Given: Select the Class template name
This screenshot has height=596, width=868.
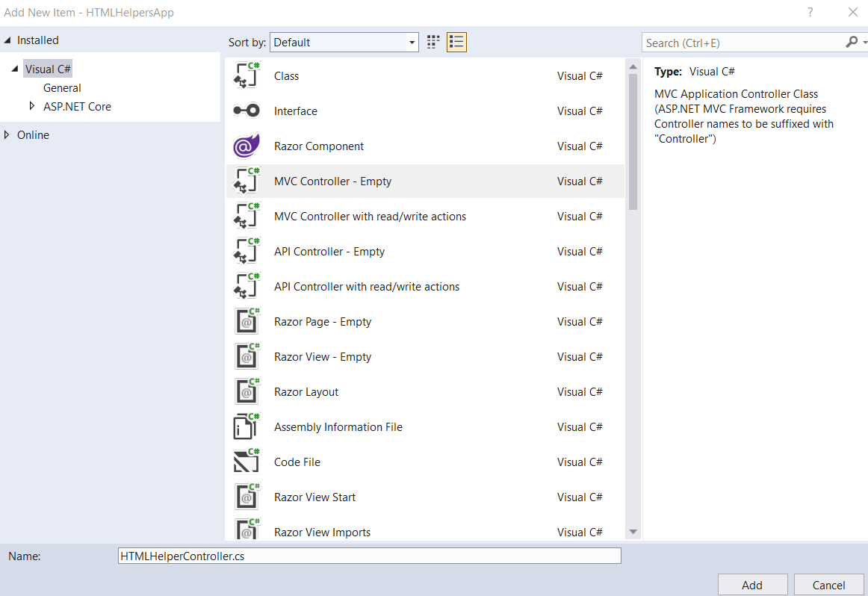Looking at the screenshot, I should coord(286,76).
